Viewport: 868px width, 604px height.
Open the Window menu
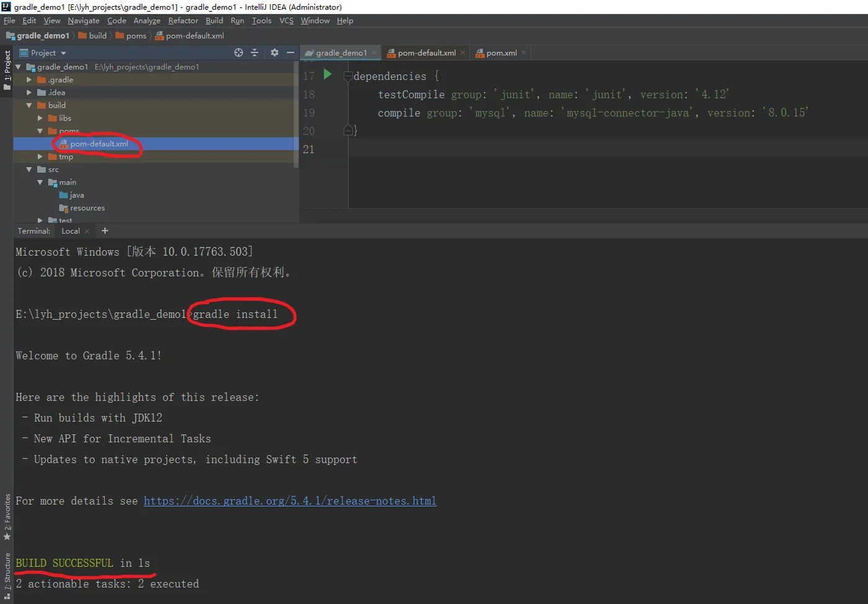tap(315, 20)
